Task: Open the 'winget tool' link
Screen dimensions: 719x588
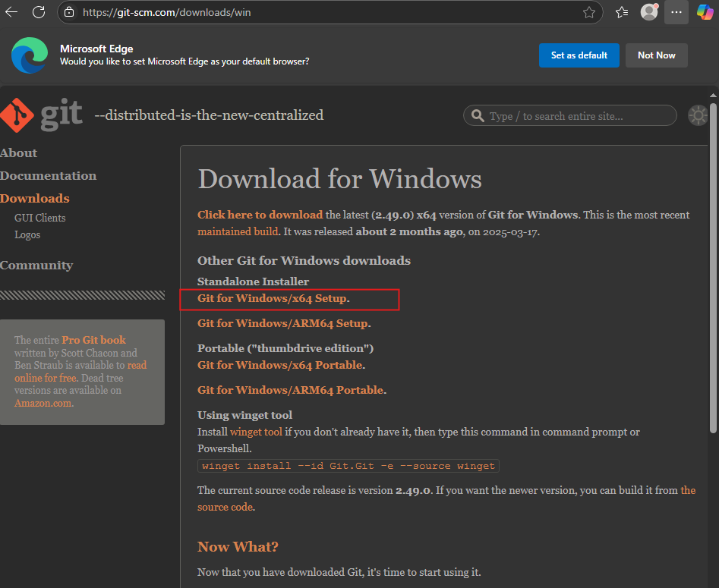Action: [x=256, y=432]
